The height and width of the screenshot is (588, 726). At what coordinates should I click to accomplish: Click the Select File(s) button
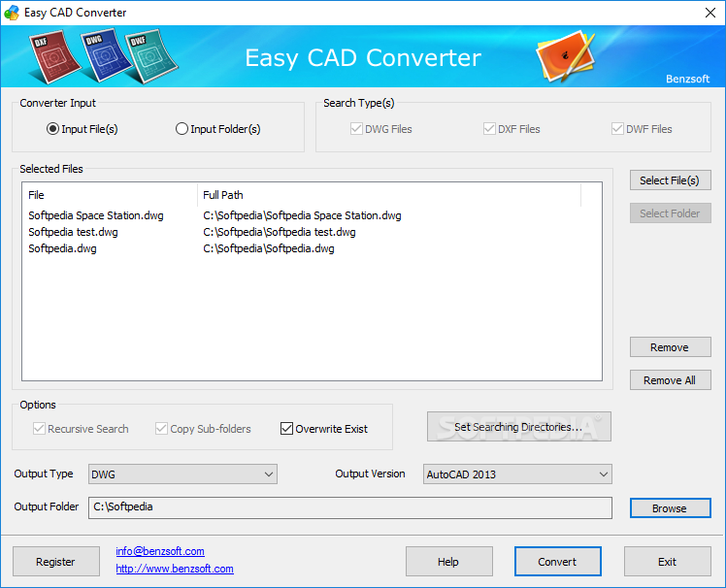tap(670, 180)
